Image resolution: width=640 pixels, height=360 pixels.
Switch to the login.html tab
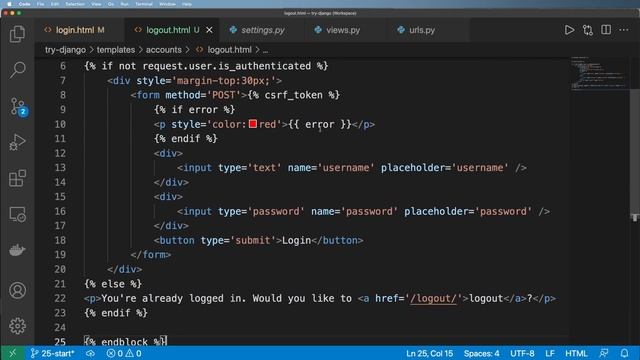click(80, 30)
